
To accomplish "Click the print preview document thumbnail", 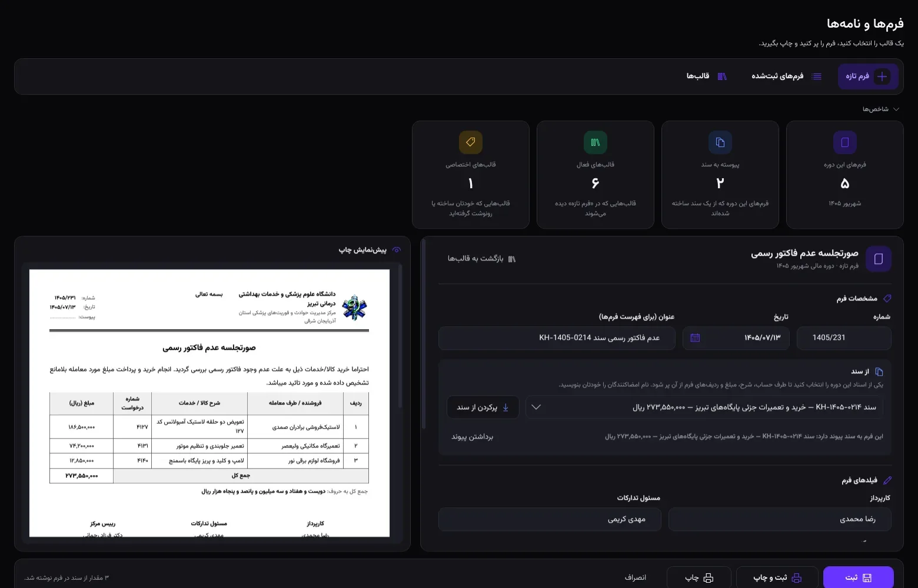I will tap(209, 403).
